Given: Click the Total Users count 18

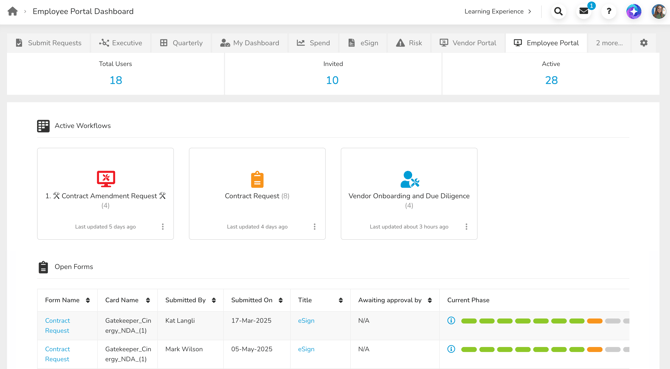Looking at the screenshot, I should (x=116, y=80).
